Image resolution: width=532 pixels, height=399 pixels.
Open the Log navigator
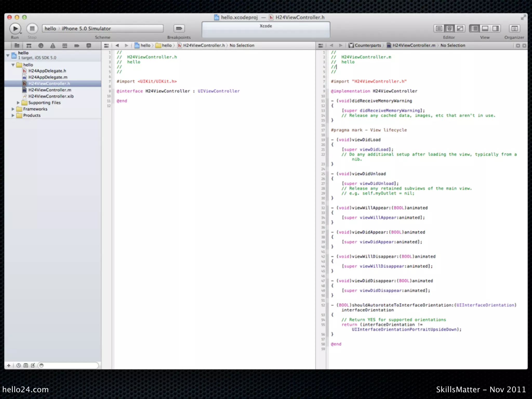pos(89,46)
